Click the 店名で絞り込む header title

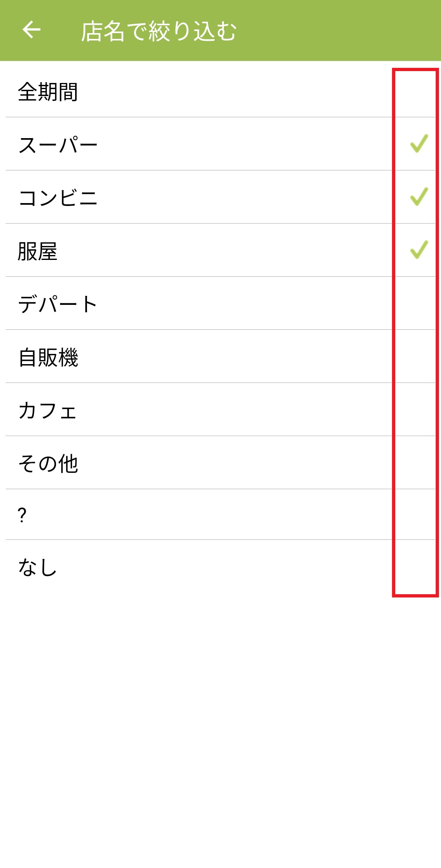click(159, 31)
